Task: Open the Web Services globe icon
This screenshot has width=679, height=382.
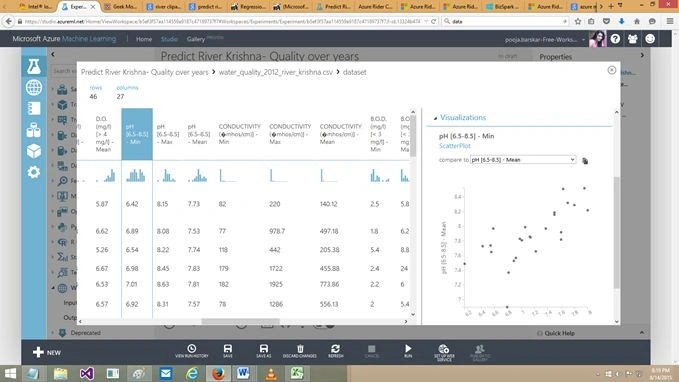Action: coord(34,87)
